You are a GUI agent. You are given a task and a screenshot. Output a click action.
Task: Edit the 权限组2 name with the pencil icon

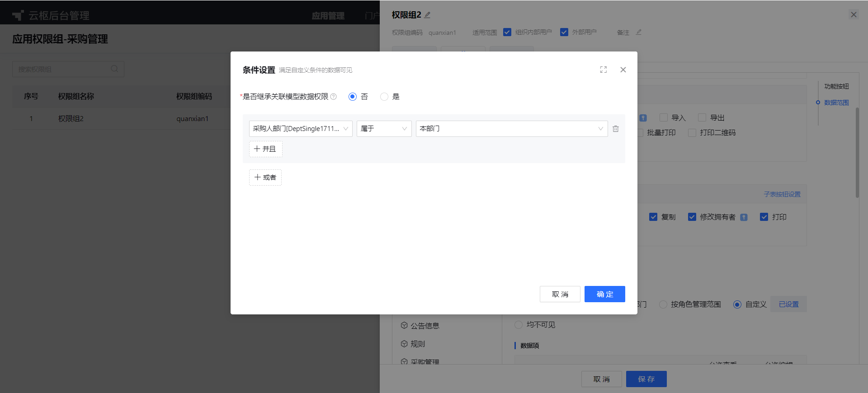[x=427, y=15]
